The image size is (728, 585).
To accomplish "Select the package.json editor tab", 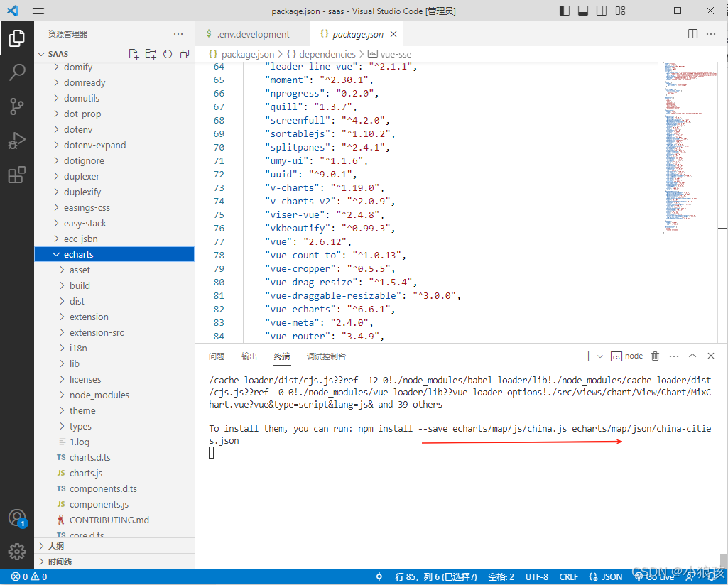I will [x=357, y=34].
